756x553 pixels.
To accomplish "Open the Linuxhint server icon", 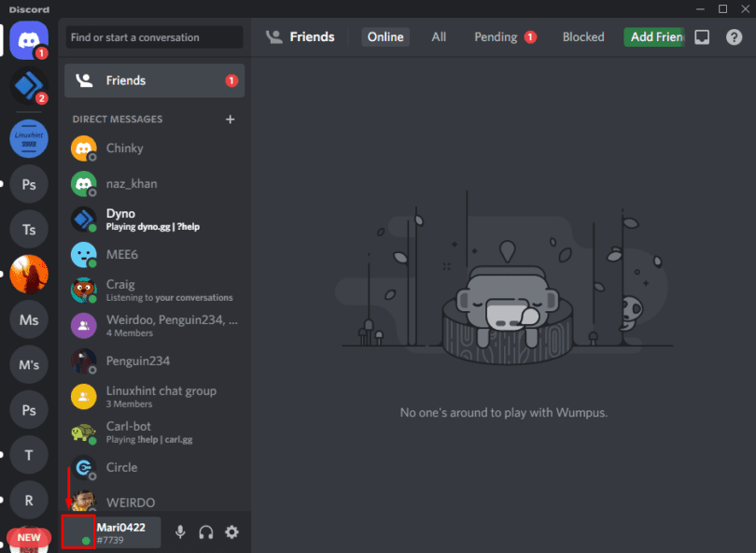I will pos(28,138).
